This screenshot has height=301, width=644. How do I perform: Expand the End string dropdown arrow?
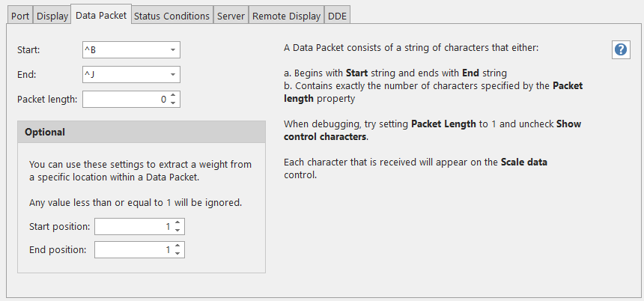173,75
